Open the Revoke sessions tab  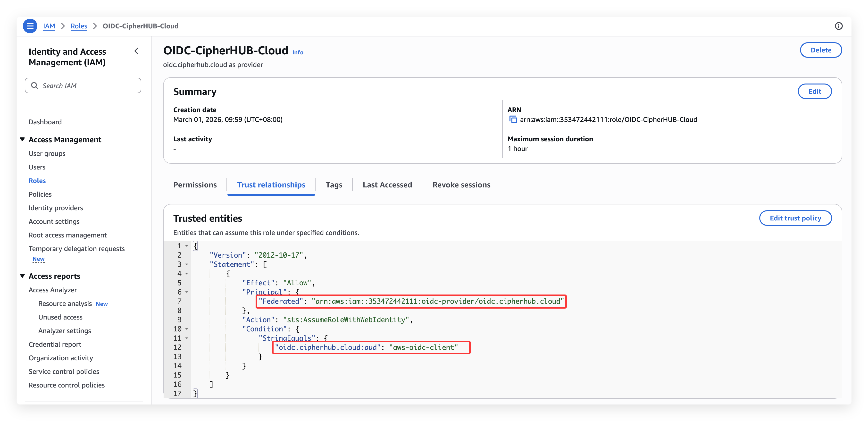pyautogui.click(x=461, y=185)
